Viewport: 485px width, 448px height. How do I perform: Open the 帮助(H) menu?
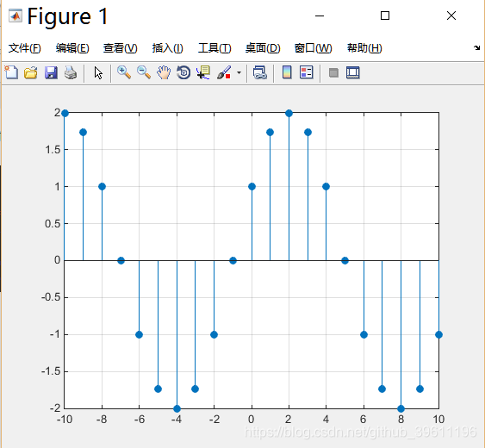point(364,48)
